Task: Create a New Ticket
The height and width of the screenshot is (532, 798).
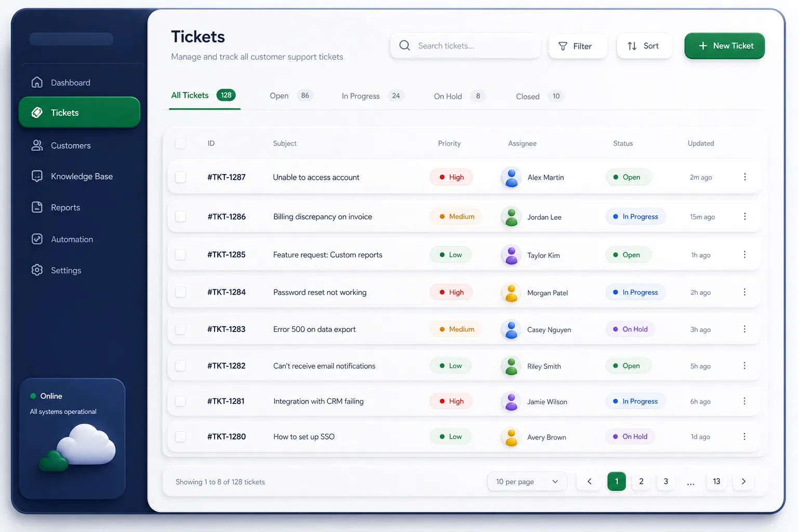Action: 724,46
